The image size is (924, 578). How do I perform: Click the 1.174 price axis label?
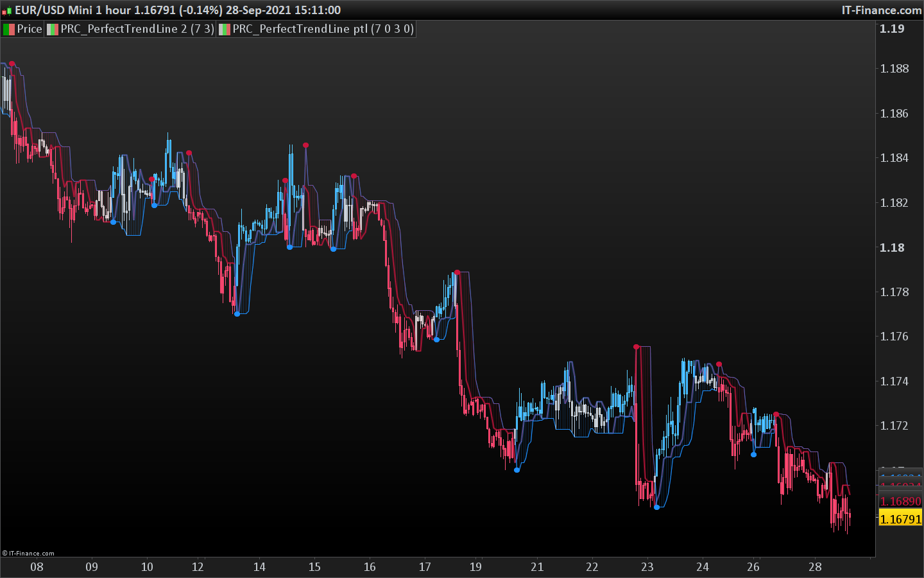pyautogui.click(x=894, y=381)
